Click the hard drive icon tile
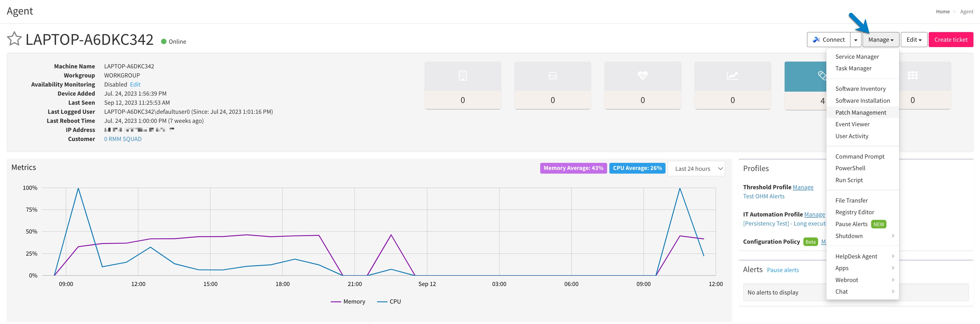 coord(552,76)
